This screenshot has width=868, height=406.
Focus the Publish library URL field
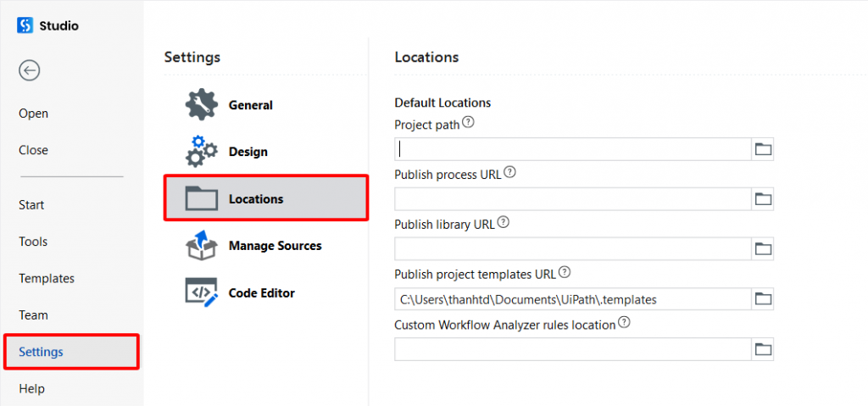(x=573, y=248)
